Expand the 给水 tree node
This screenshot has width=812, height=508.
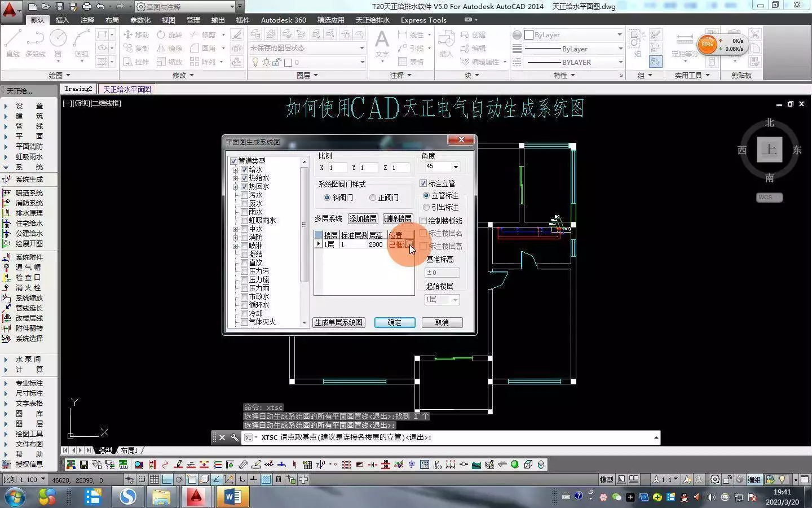tap(235, 169)
